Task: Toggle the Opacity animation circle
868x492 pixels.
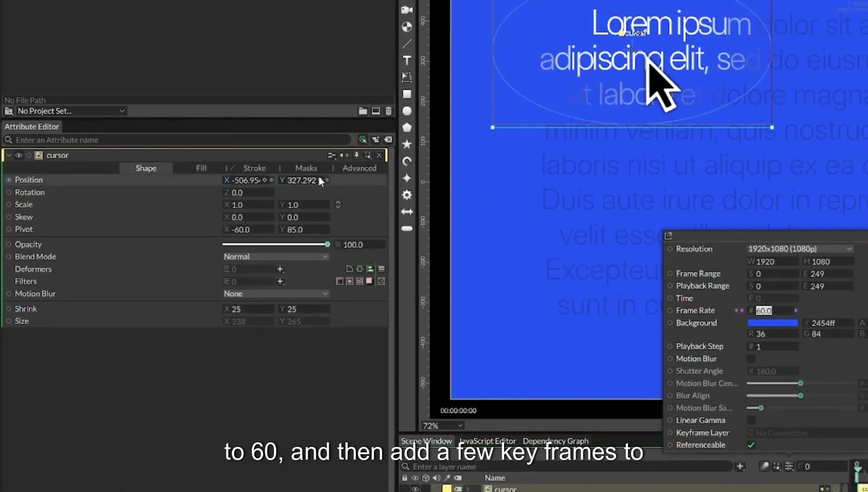Action: pos(9,244)
